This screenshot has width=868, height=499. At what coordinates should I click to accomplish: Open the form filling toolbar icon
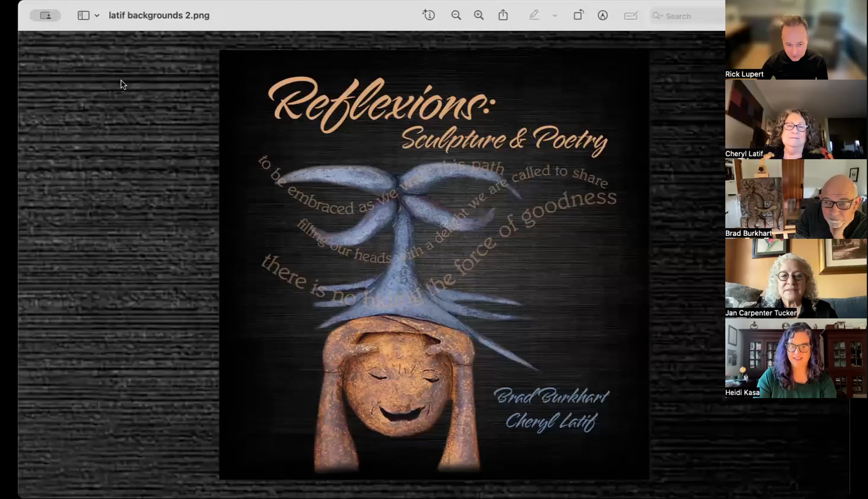pyautogui.click(x=630, y=16)
